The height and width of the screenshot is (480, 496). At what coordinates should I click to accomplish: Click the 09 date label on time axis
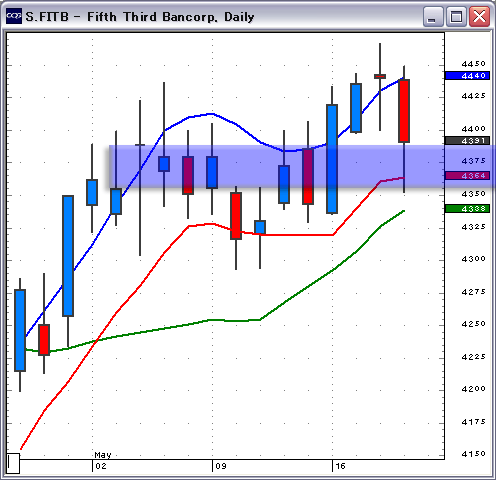click(221, 466)
